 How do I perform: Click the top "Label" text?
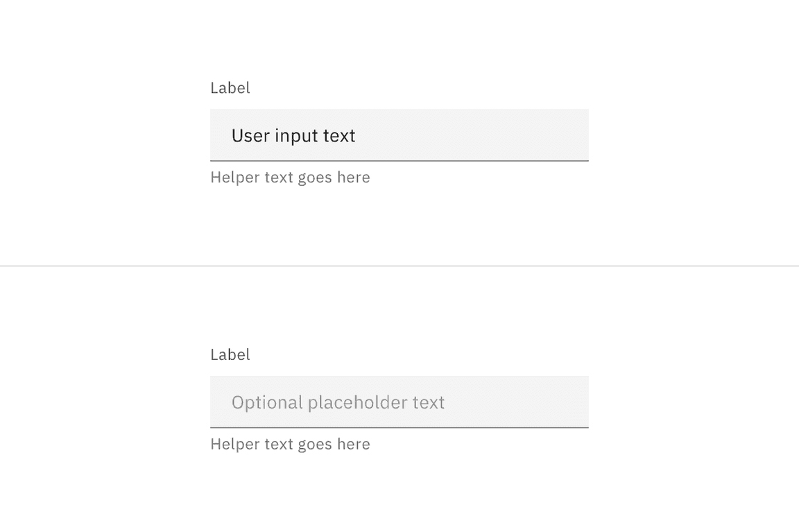click(x=230, y=87)
